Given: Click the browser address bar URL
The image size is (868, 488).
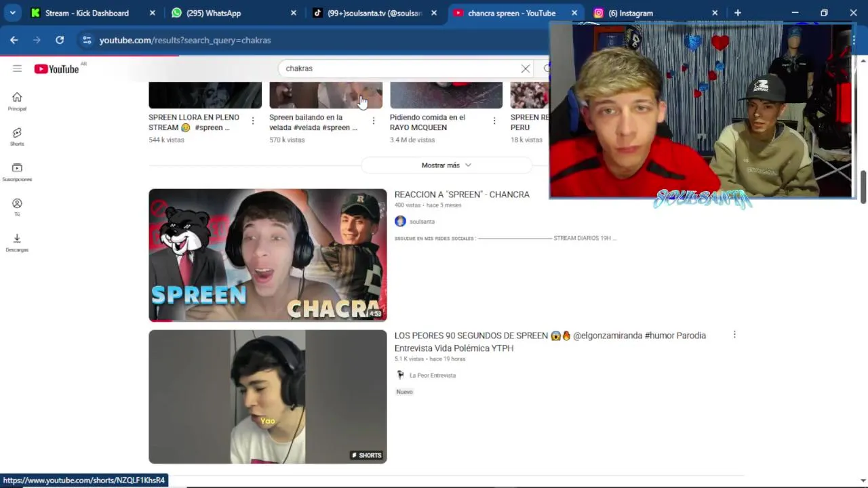Looking at the screenshot, I should (x=185, y=40).
